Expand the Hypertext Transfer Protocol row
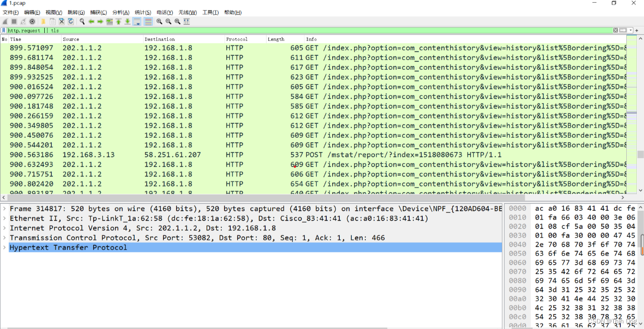This screenshot has height=329, width=644. pos(5,248)
